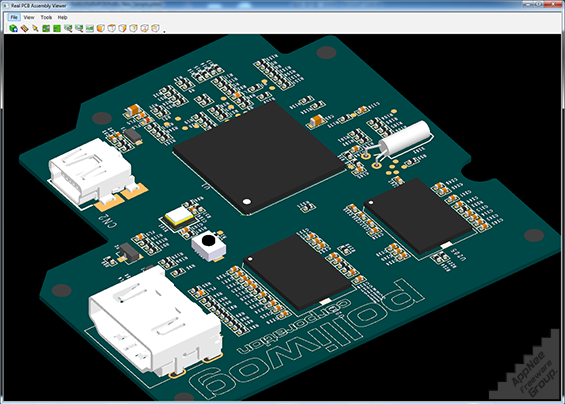Click the green cube open-file icon
This screenshot has height=404, width=565.
pyautogui.click(x=14, y=28)
